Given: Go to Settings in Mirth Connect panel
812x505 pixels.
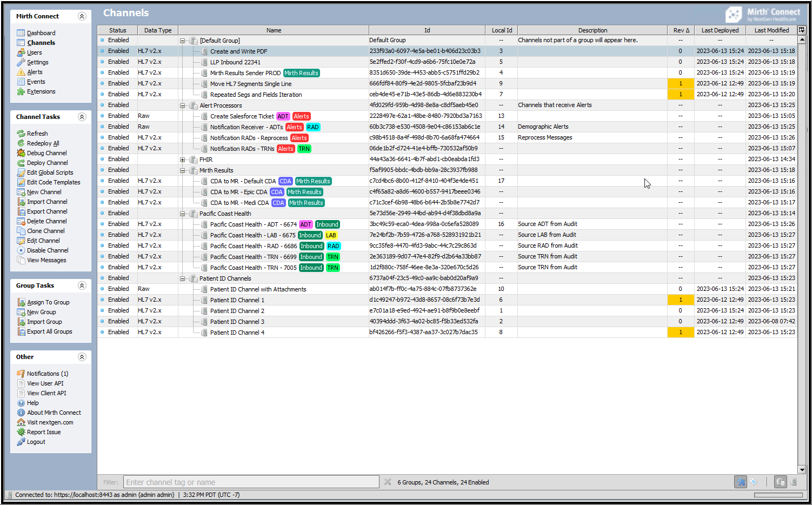Looking at the screenshot, I should [x=37, y=62].
